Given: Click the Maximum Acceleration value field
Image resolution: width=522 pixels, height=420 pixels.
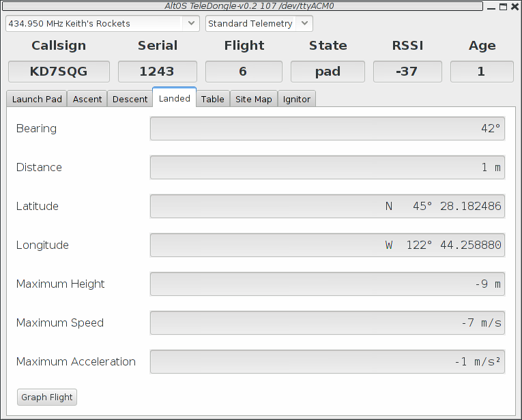Looking at the screenshot, I should (327, 361).
